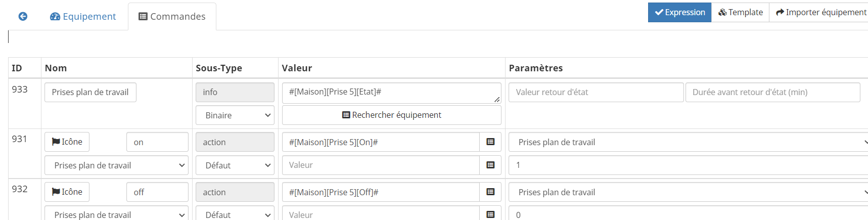Click the back arrow icon
The image size is (868, 220).
click(23, 16)
